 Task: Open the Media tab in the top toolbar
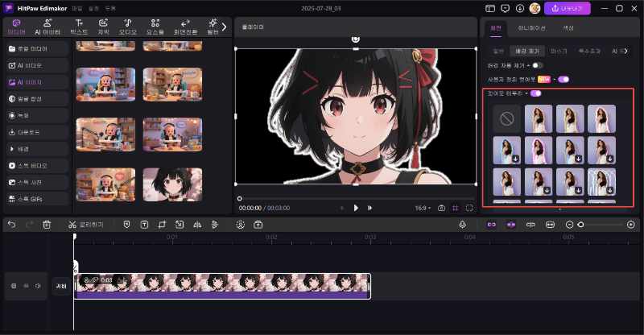(16, 27)
